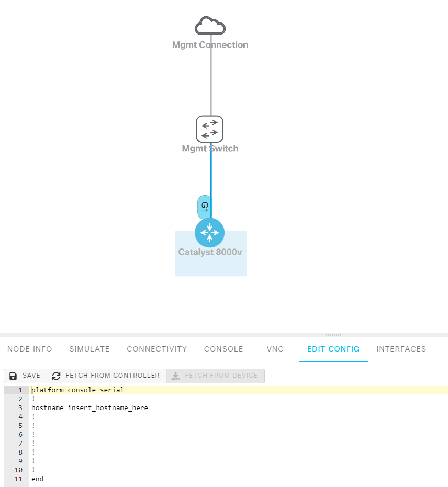Go to the CONSOLE tab
This screenshot has width=448, height=487.
223,349
